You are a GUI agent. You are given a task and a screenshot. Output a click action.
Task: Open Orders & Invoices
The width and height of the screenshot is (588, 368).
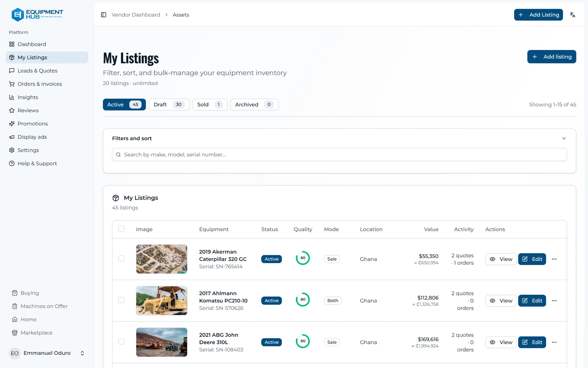click(x=47, y=84)
